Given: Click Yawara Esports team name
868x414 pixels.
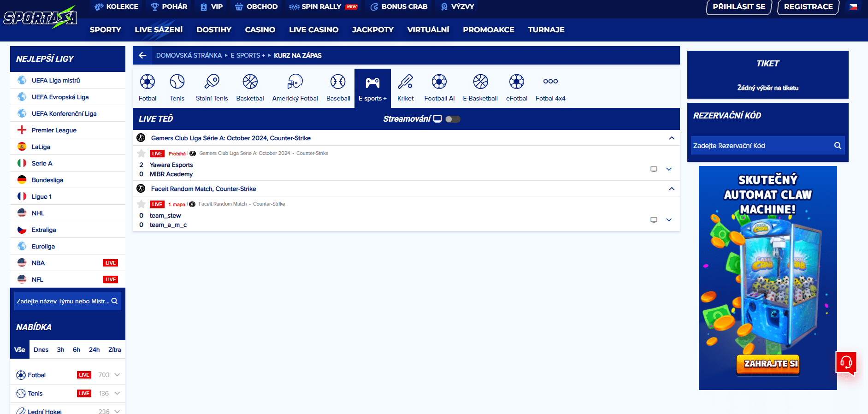Looking at the screenshot, I should (x=171, y=165).
